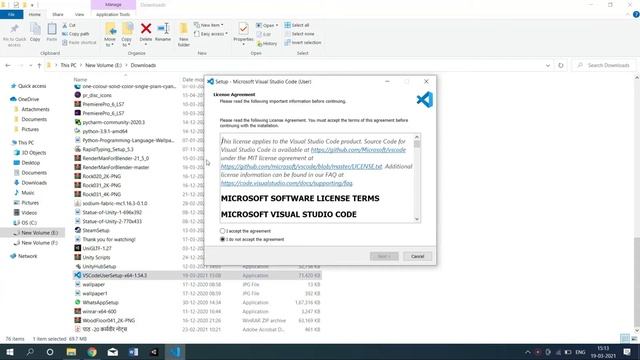
Task: Click the Visual Studio Code taskbar icon
Action: pos(175,352)
